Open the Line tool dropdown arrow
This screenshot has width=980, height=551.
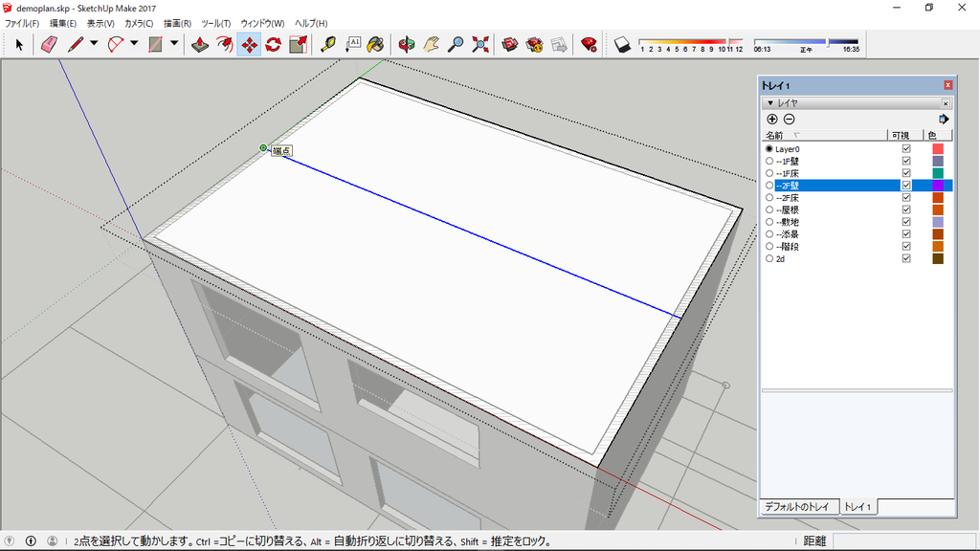[94, 43]
